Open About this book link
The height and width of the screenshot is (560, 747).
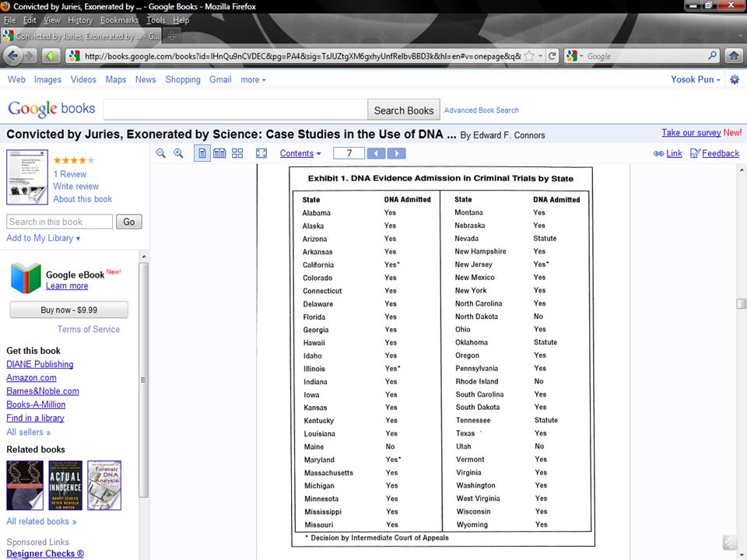(x=82, y=198)
